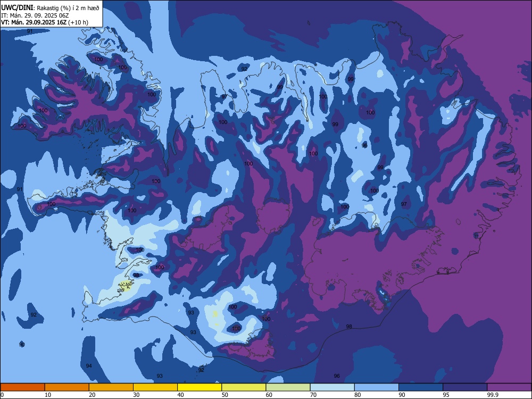Select the orange 10–20 legend color block
The image size is (532, 399).
click(67, 387)
